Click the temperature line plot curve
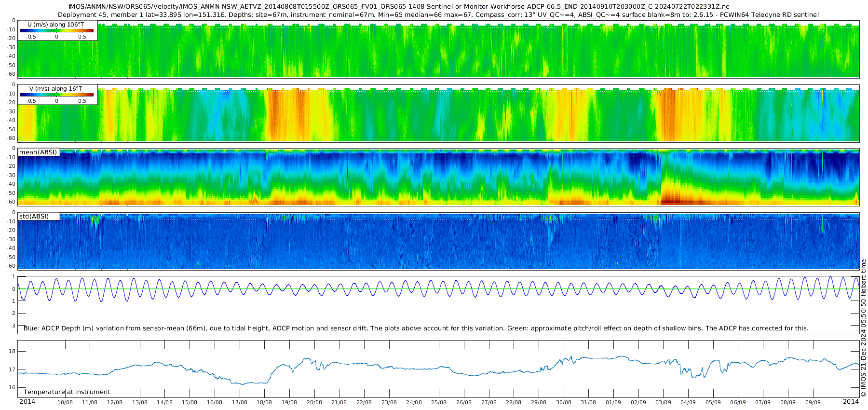The height and width of the screenshot is (410, 868). tap(438, 370)
